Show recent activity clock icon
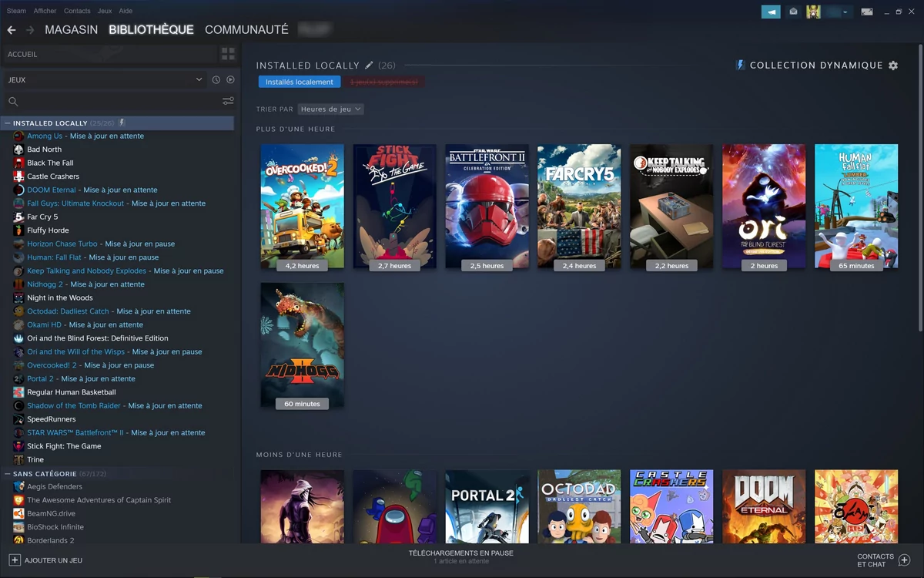924x578 pixels. point(216,79)
